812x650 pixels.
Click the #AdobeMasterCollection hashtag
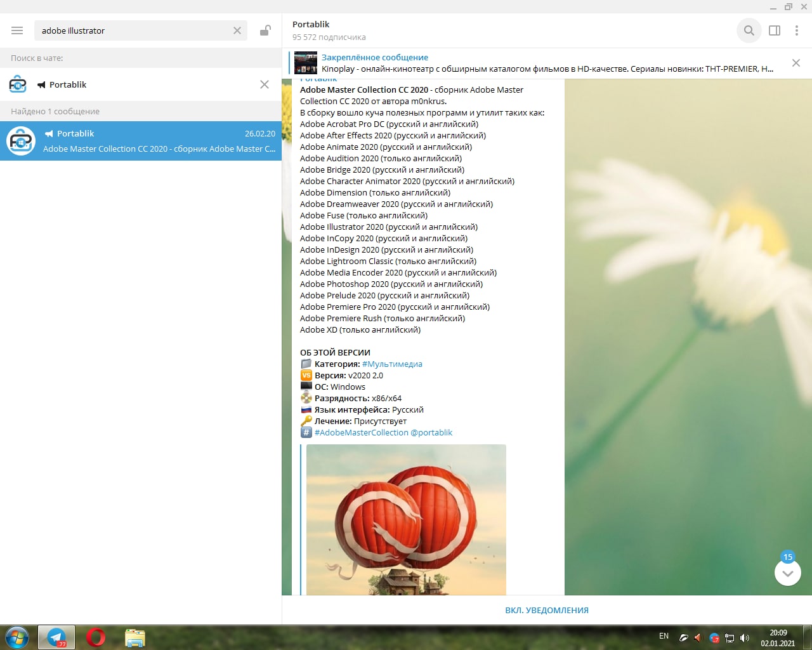click(362, 433)
